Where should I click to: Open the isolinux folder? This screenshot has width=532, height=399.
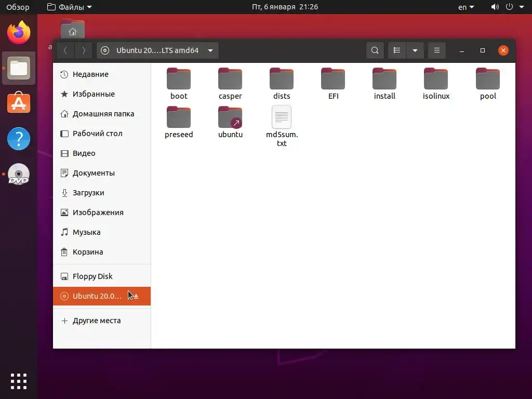click(436, 84)
